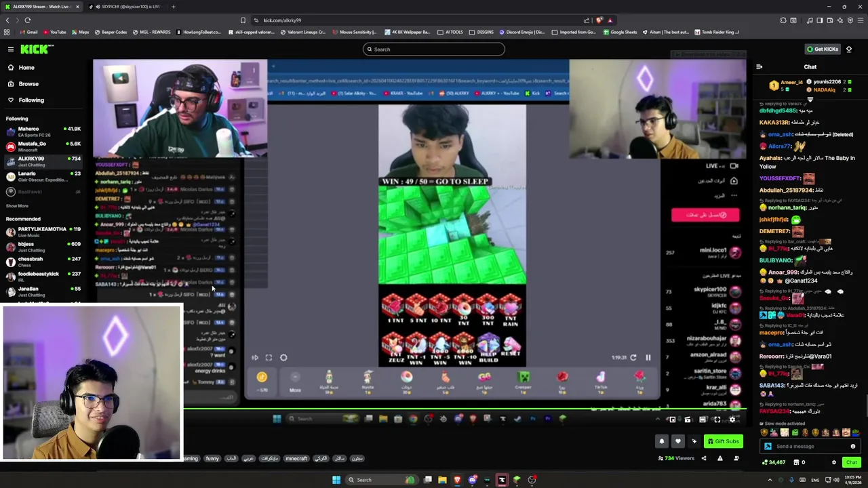Show hidden system tray icons
The width and height of the screenshot is (868, 488).
point(769,480)
